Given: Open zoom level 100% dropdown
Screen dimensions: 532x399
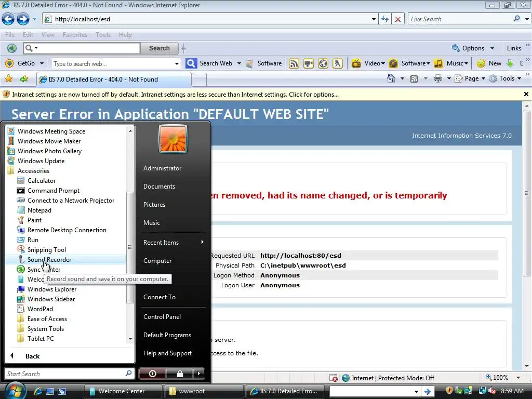Looking at the screenshot, I should point(518,378).
